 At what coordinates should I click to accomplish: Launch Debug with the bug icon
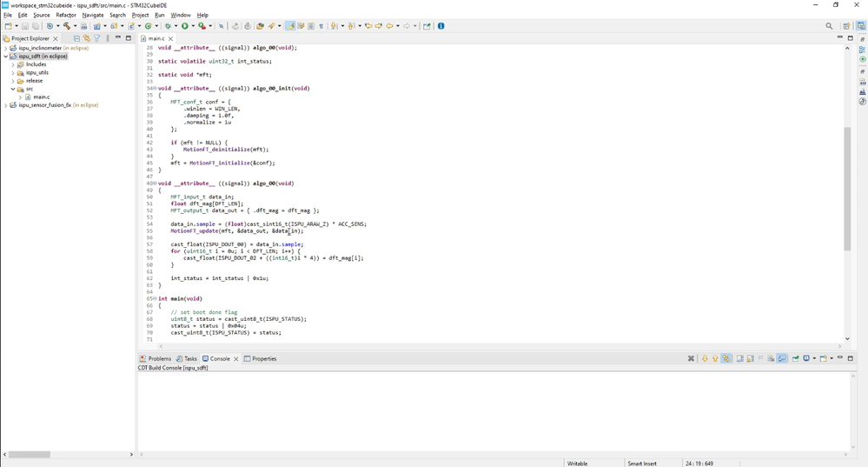point(167,26)
